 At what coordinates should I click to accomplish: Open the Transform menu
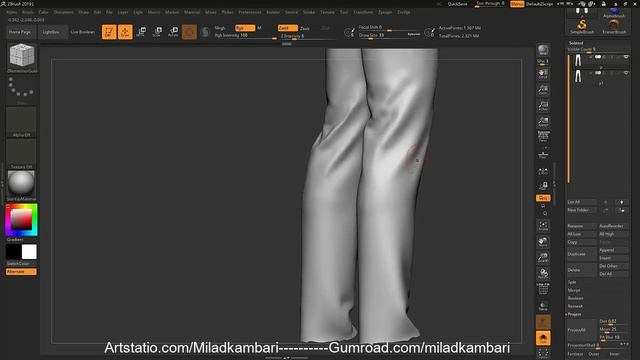tap(363, 12)
